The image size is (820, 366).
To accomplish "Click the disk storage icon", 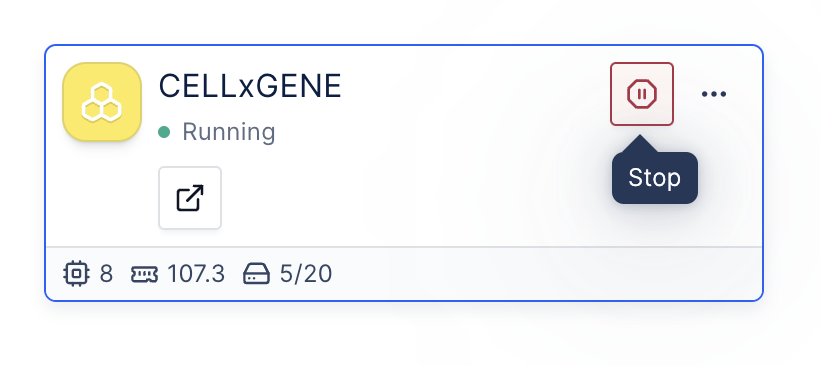I will tap(257, 274).
